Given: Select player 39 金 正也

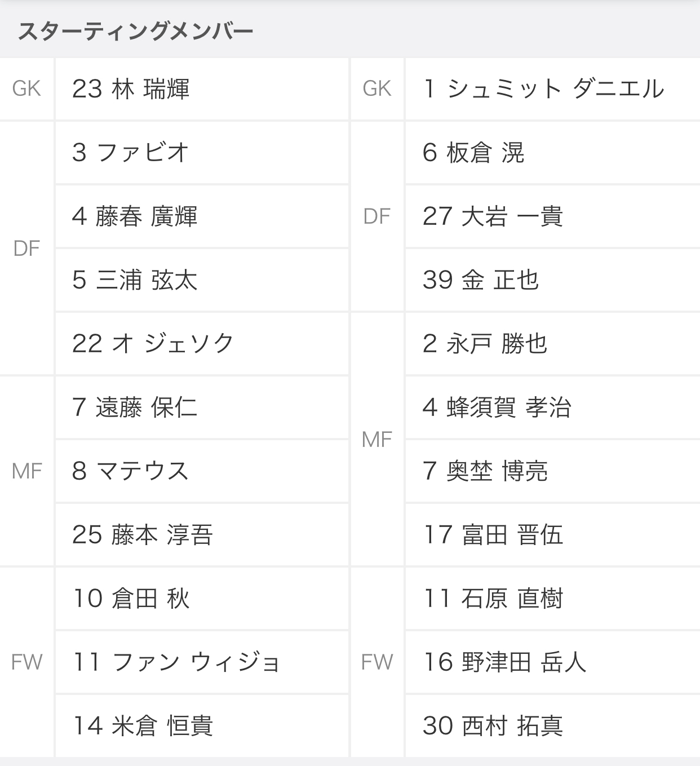Looking at the screenshot, I should point(481,280).
